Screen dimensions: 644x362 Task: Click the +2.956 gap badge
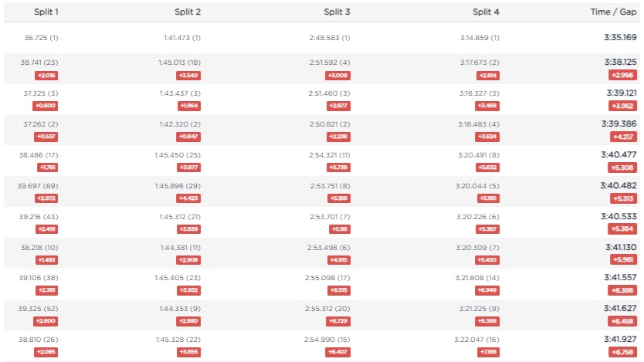(622, 75)
